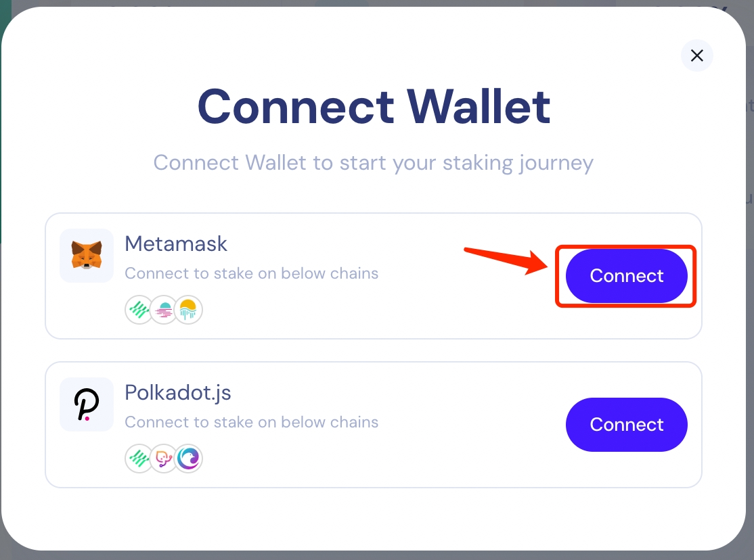Select the Moonbeam pink-teal chain icon
The image size is (754, 560).
pos(164,310)
